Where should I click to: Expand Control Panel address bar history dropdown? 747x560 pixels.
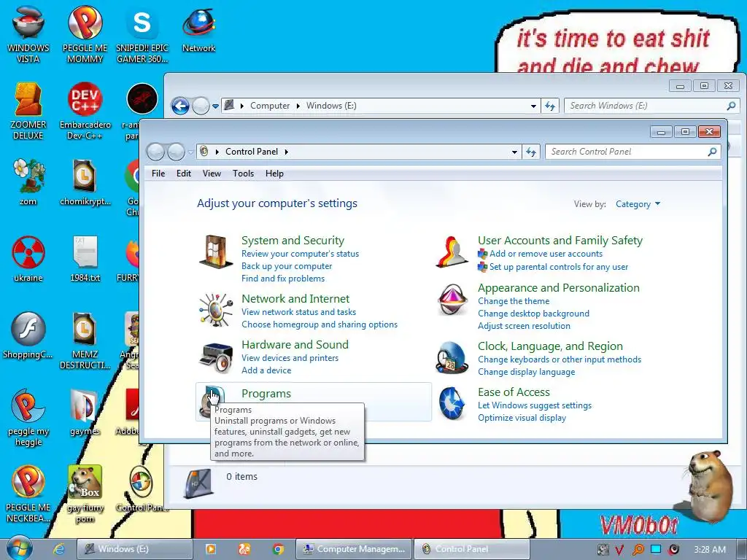click(514, 152)
